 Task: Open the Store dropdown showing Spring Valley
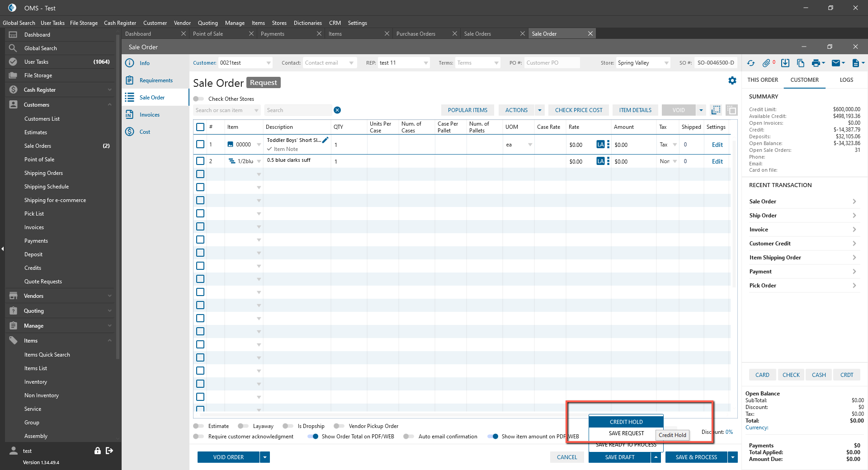tap(666, 63)
